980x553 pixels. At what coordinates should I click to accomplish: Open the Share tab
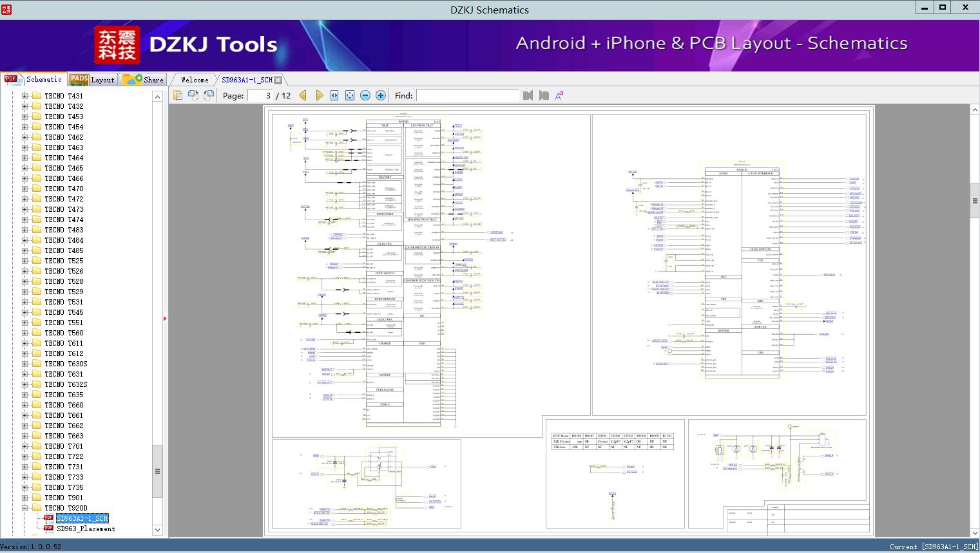click(x=144, y=80)
